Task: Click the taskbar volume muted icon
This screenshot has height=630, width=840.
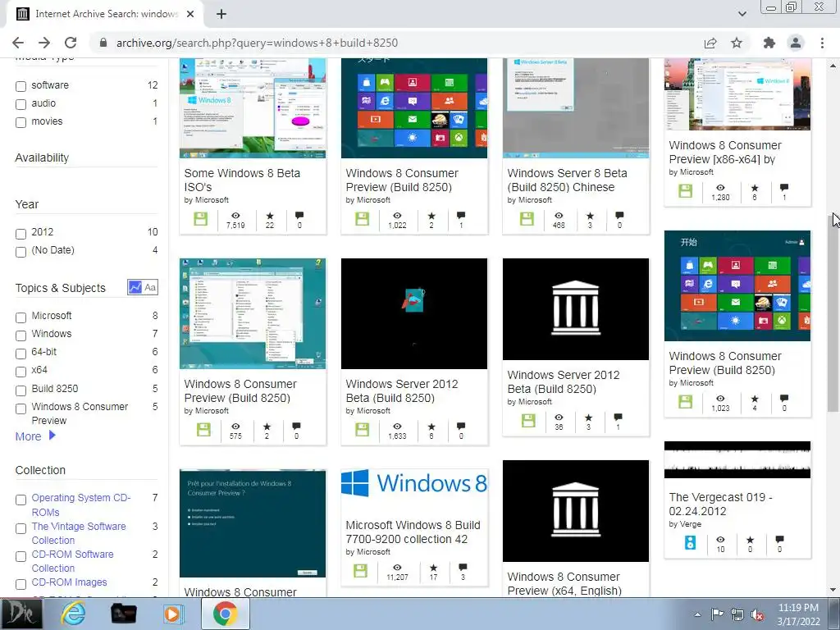Action: [757, 614]
